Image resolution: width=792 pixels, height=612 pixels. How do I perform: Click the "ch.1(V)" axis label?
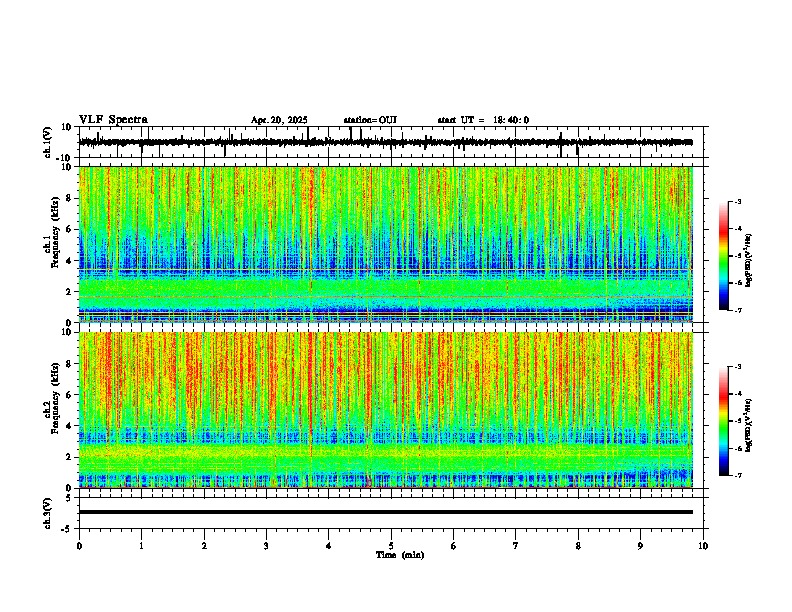tap(48, 142)
